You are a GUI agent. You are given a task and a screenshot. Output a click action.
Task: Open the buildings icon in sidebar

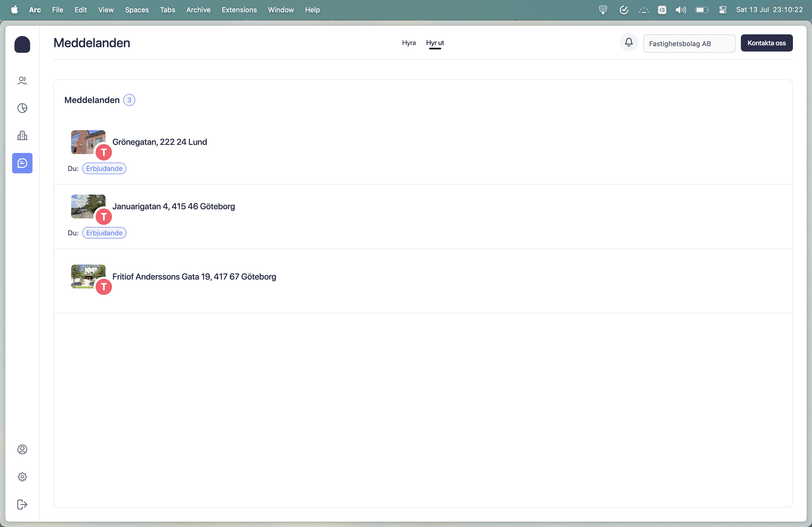tap(22, 136)
